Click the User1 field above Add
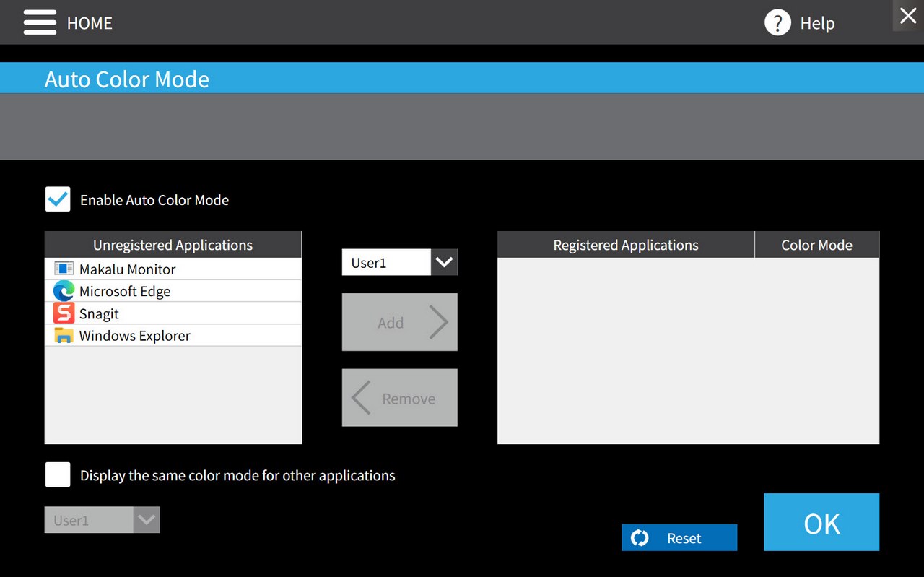The width and height of the screenshot is (924, 577). 386,262
